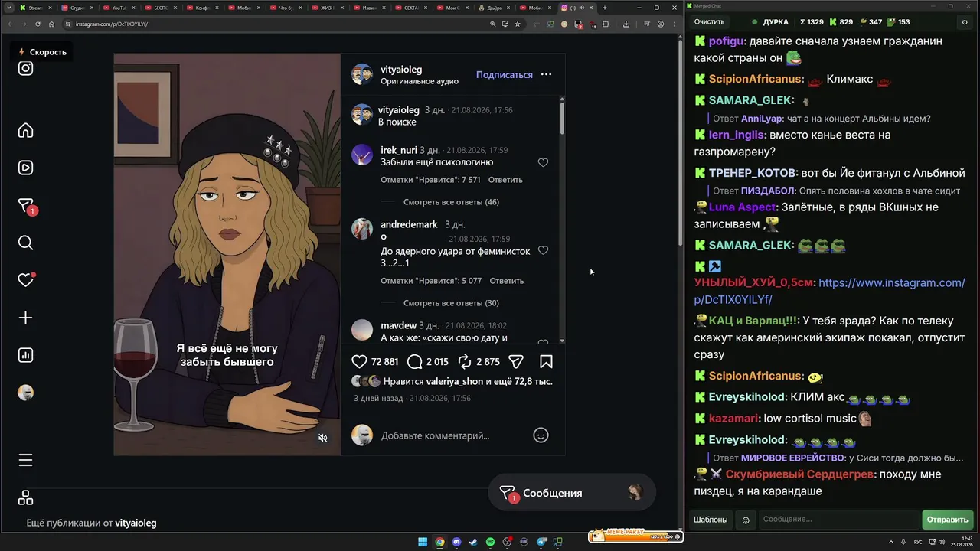Open mavdew's profile link
Viewport: 980px width, 551px height.
pos(398,325)
